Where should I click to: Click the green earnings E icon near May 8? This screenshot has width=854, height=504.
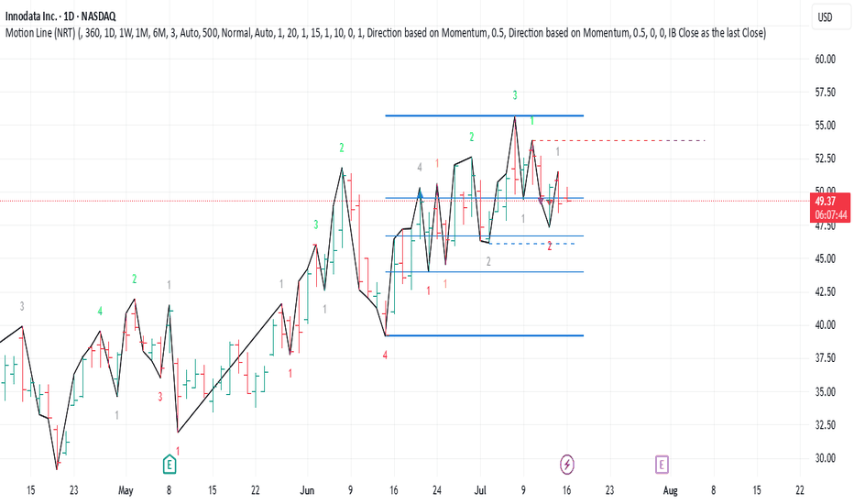(170, 465)
